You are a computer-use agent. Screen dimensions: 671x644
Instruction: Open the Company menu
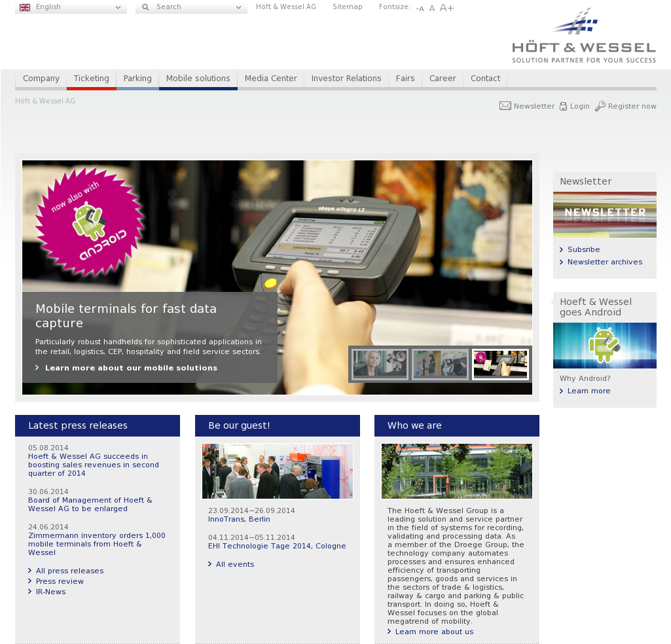[x=41, y=79]
